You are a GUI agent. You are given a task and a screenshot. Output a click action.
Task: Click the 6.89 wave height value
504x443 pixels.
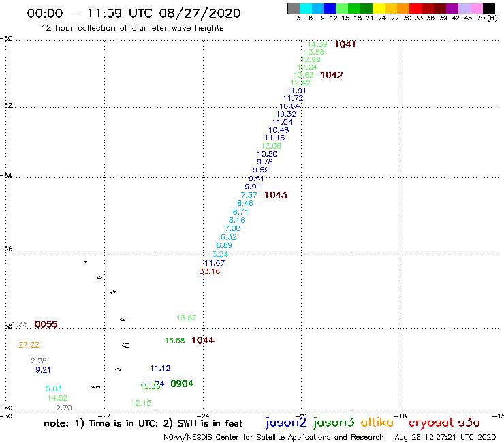[224, 245]
